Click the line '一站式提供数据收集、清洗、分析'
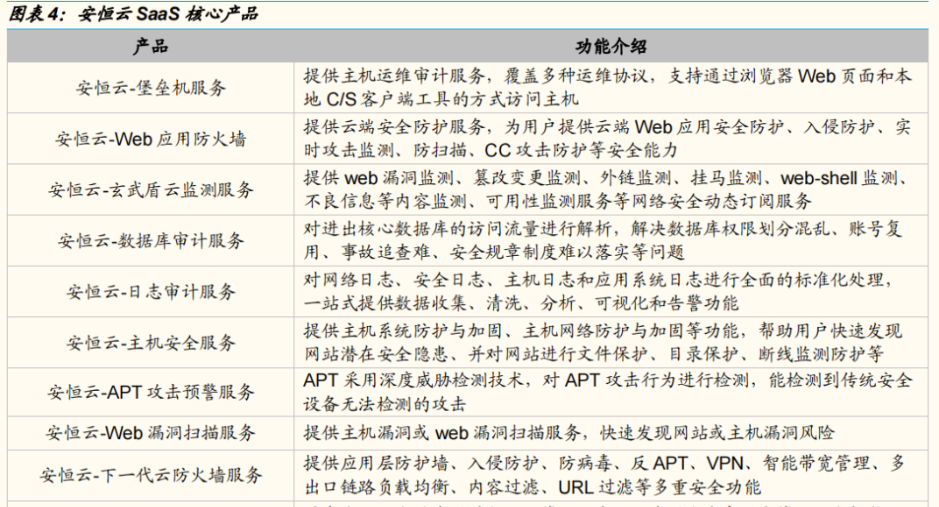Viewport: 939px width, 507px height. pyautogui.click(x=521, y=302)
